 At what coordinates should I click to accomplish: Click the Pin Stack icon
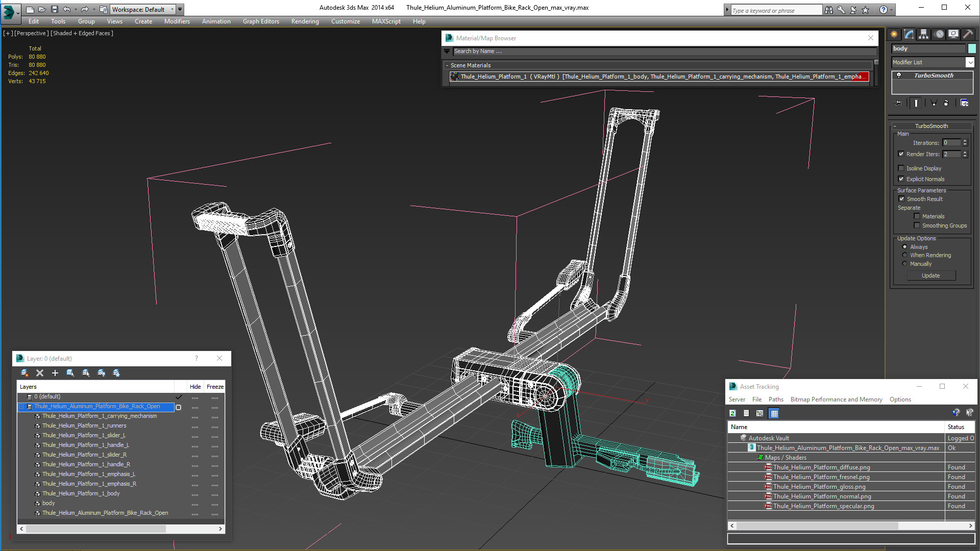898,103
